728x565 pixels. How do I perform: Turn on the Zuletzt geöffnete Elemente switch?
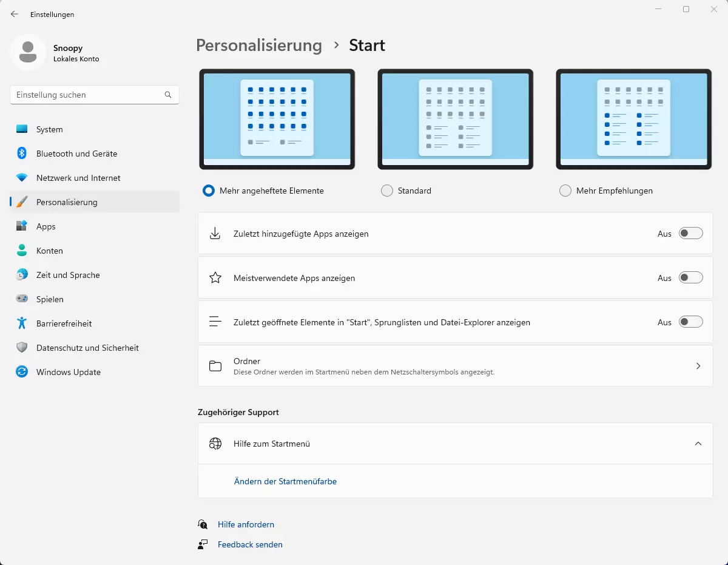691,322
